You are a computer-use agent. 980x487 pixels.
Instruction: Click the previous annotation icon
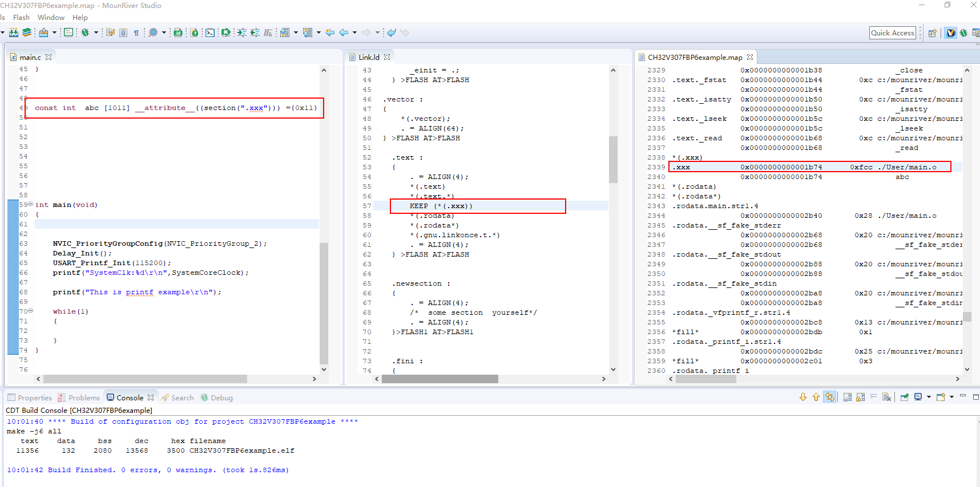pyautogui.click(x=308, y=33)
